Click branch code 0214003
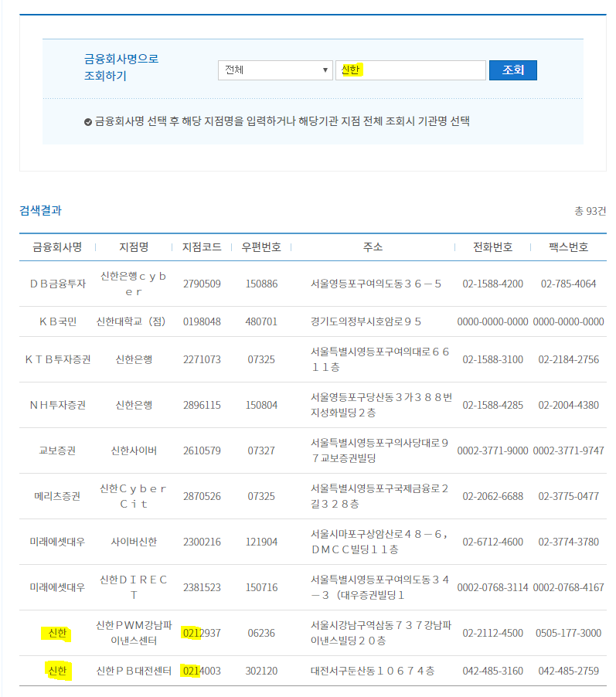This screenshot has width=616, height=697. (x=202, y=671)
